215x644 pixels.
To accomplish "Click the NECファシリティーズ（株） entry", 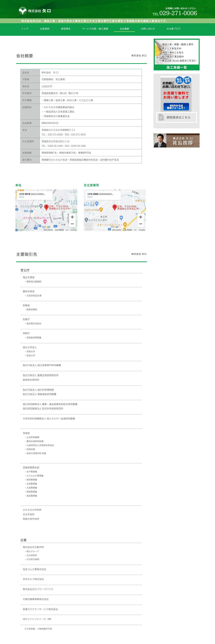I will (x=38, y=619).
